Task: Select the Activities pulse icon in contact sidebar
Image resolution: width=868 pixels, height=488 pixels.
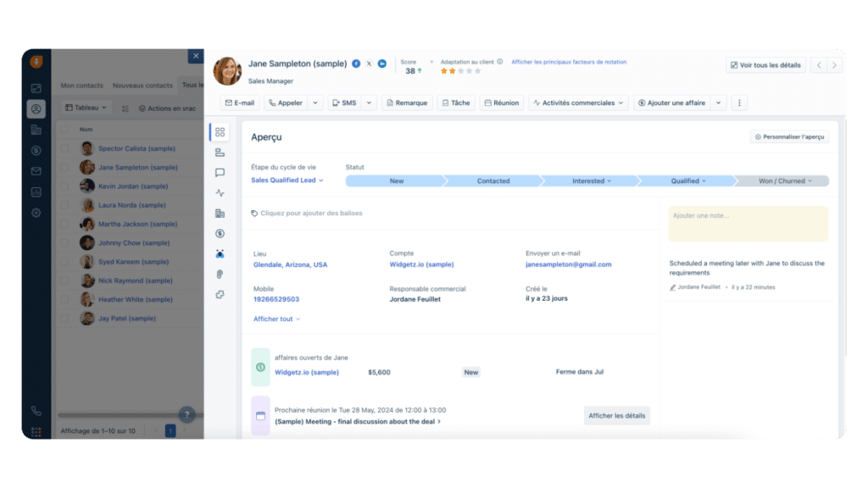Action: pyautogui.click(x=220, y=192)
